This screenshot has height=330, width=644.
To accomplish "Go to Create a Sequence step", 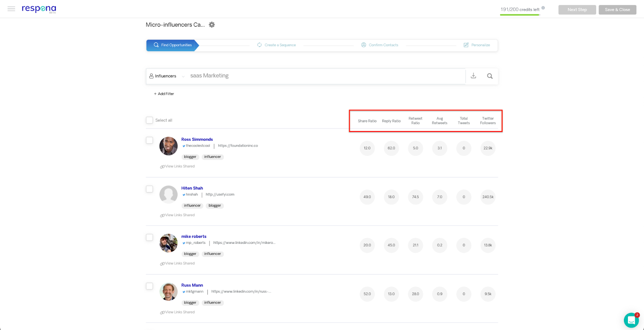I will [277, 45].
